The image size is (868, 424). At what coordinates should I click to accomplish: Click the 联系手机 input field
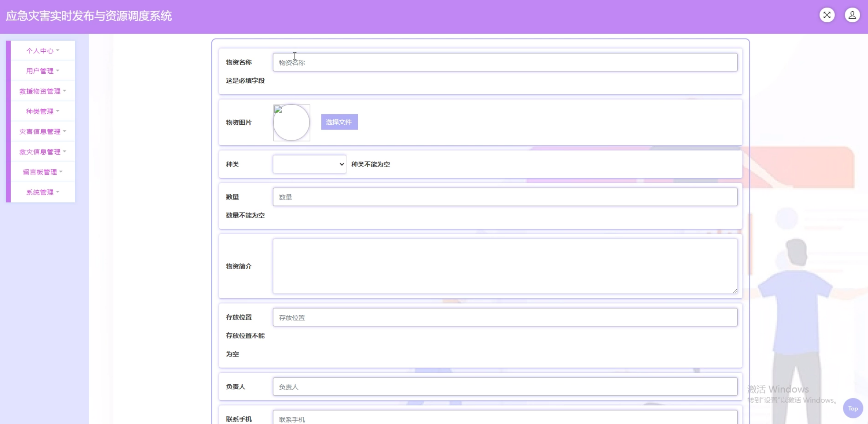(x=505, y=418)
